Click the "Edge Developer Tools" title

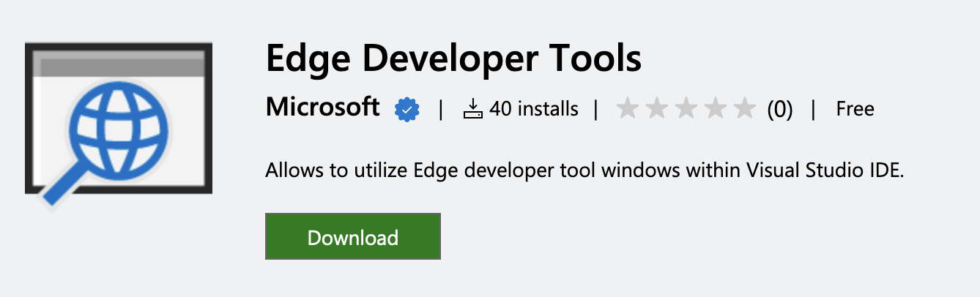coord(453,59)
